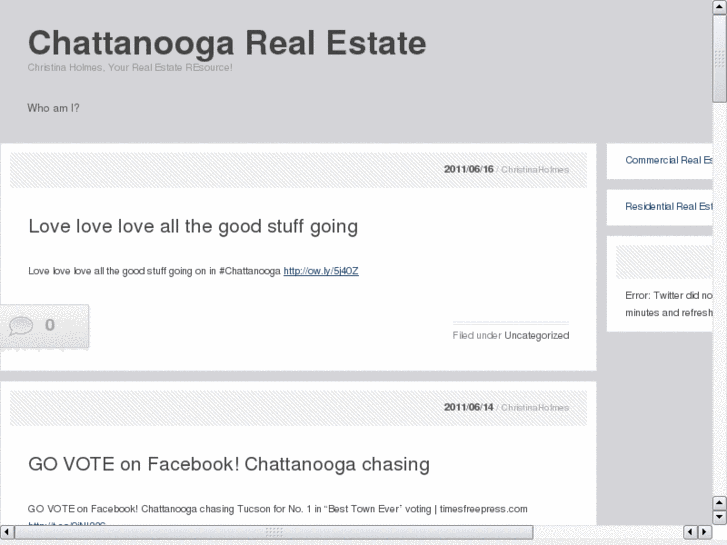Click the vertical scrollbar up arrow at top
The width and height of the screenshot is (727, 545).
pos(720,7)
